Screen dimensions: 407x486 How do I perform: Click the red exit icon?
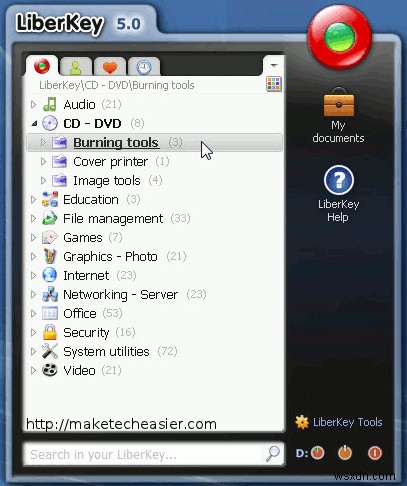[375, 453]
